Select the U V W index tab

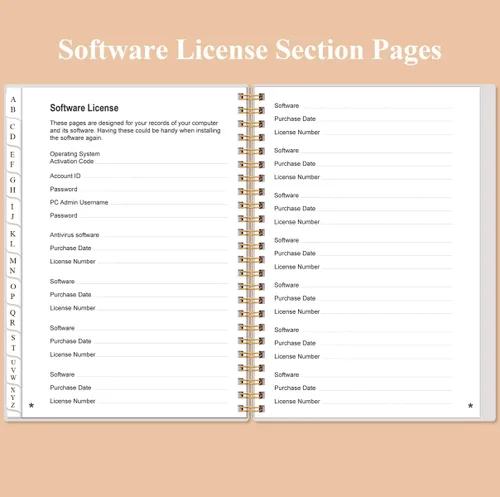[13, 370]
